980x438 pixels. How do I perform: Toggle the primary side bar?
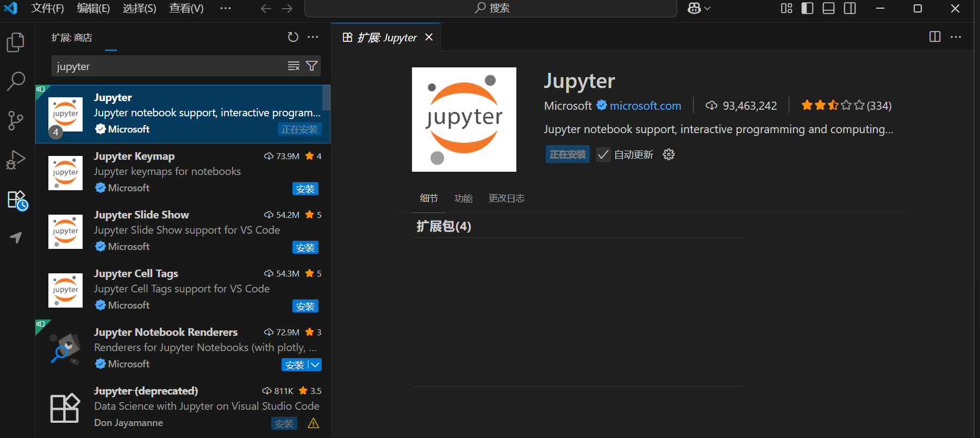point(808,8)
